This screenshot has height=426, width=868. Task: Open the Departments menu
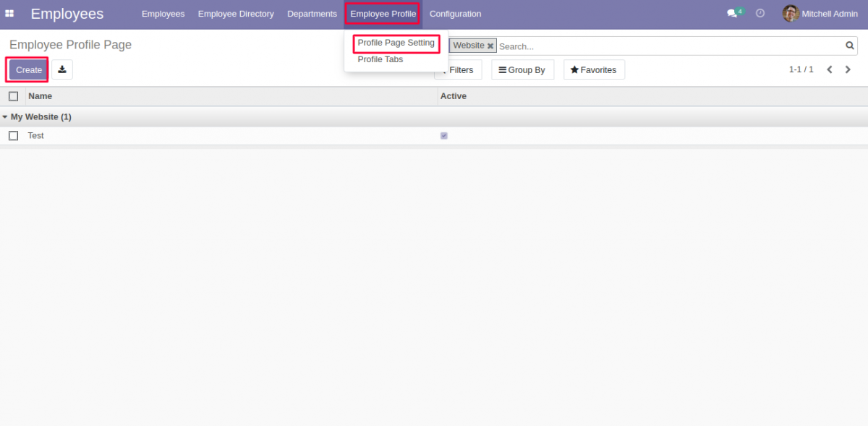[x=312, y=13]
